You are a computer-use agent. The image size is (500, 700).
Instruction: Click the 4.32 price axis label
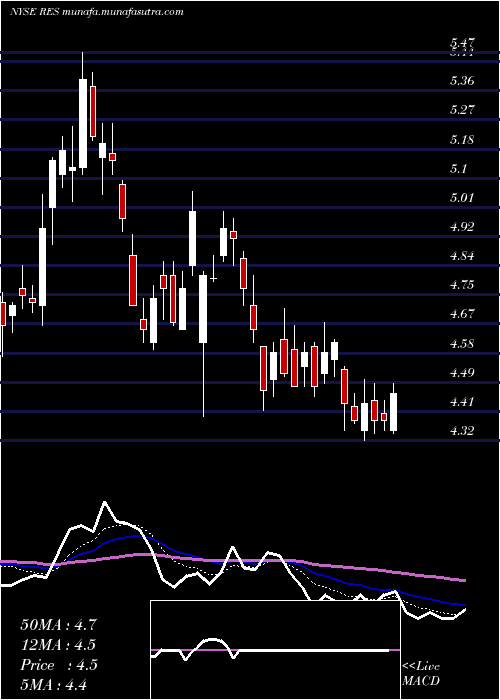click(x=463, y=431)
